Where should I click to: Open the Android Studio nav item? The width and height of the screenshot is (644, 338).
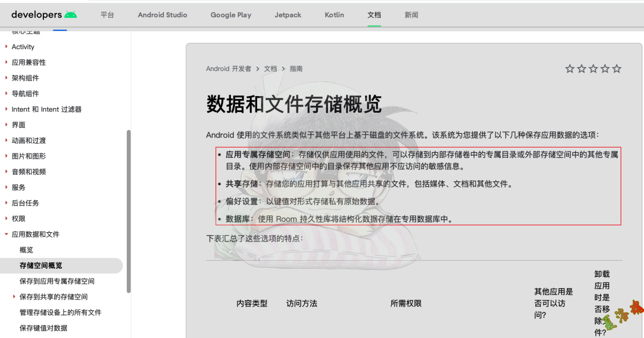click(x=162, y=15)
